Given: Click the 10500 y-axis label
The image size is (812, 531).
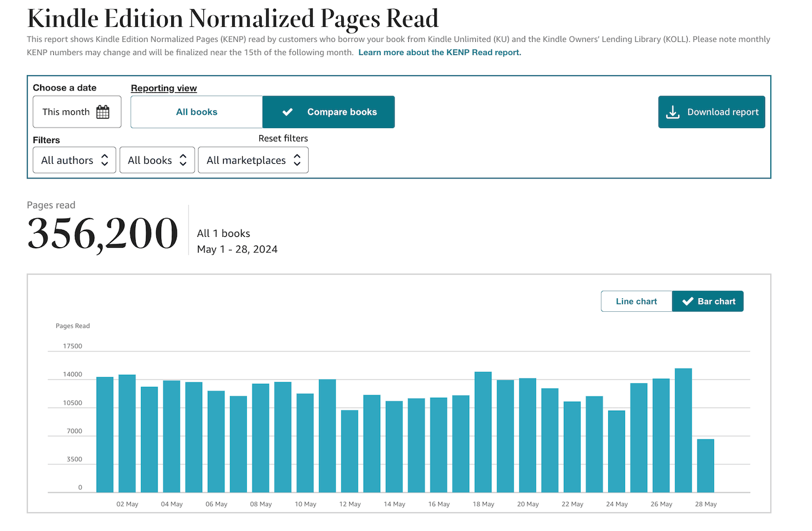Looking at the screenshot, I should [73, 403].
